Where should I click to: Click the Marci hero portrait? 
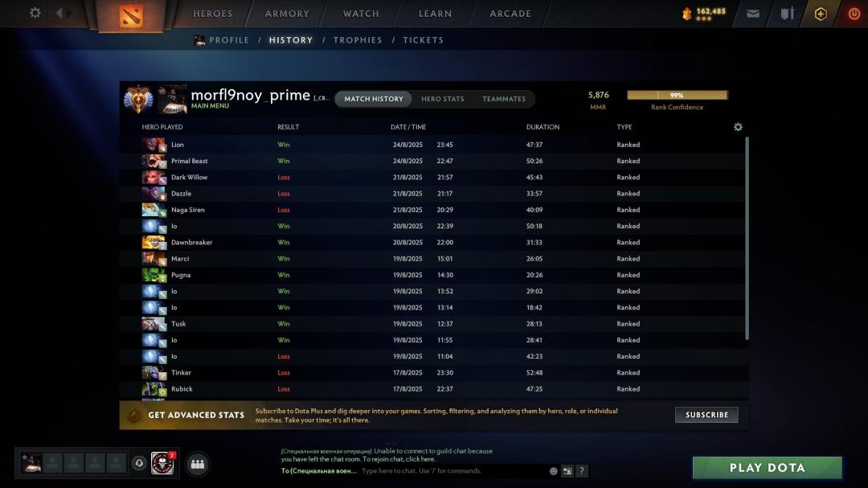point(154,259)
